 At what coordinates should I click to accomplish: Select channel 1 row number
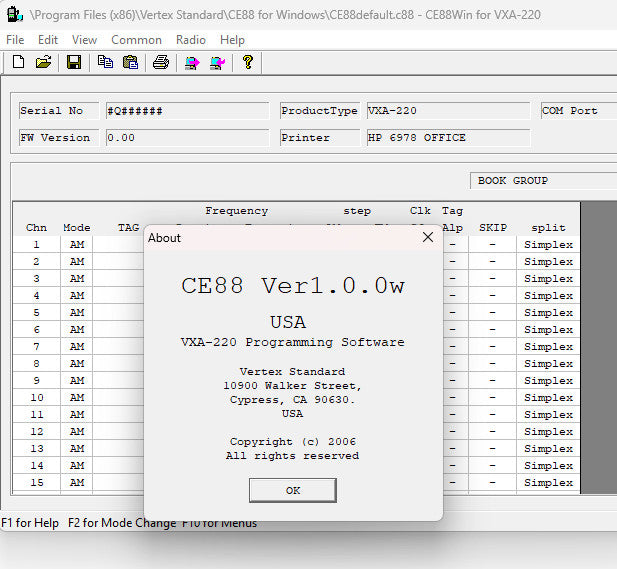click(x=37, y=245)
